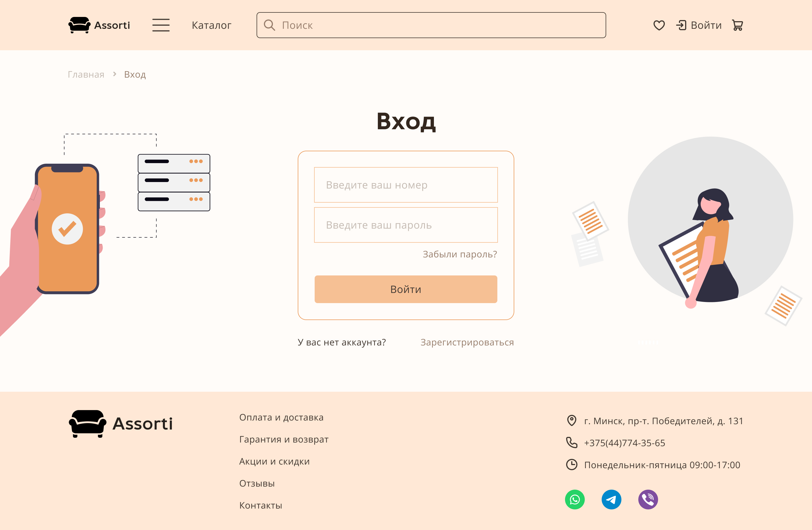Open the shopping cart icon
The width and height of the screenshot is (812, 530).
pos(737,25)
